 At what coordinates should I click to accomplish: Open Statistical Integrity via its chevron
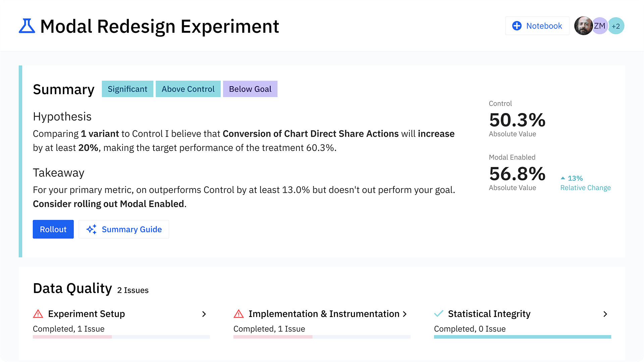605,314
